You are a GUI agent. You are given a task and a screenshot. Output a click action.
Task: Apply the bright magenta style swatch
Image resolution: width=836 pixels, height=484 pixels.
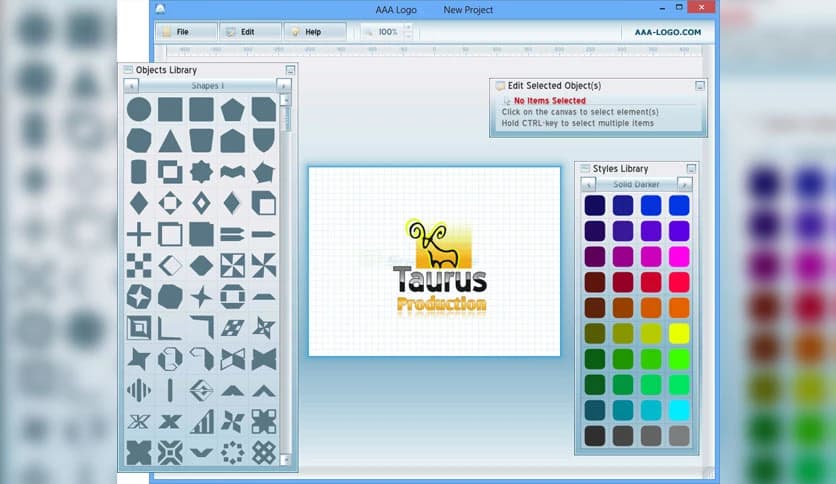pyautogui.click(x=679, y=256)
